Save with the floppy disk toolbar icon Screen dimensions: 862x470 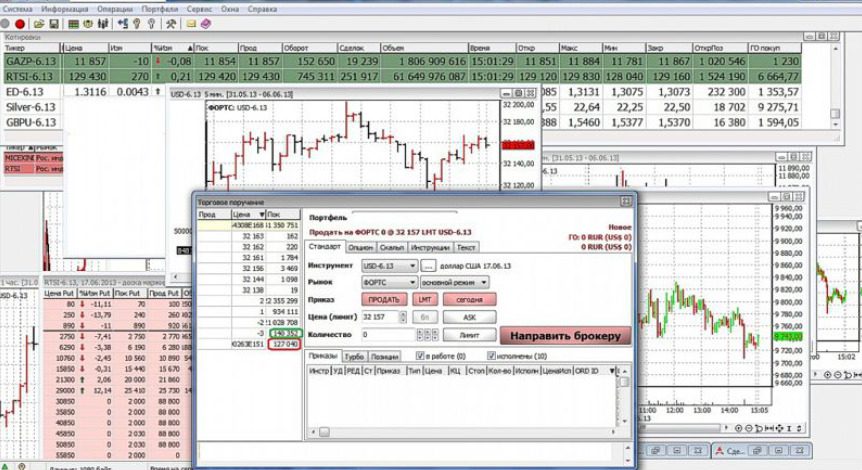click(54, 24)
